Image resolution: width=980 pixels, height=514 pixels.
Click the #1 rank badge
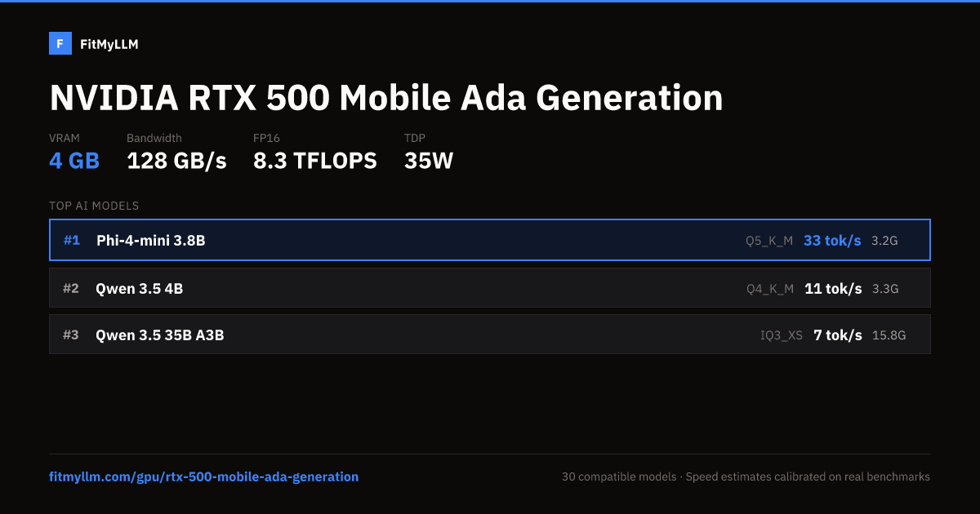(x=72, y=241)
